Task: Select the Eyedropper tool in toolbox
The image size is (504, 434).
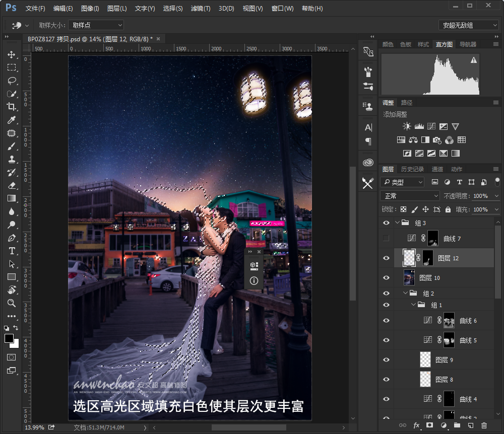Action: [x=12, y=120]
